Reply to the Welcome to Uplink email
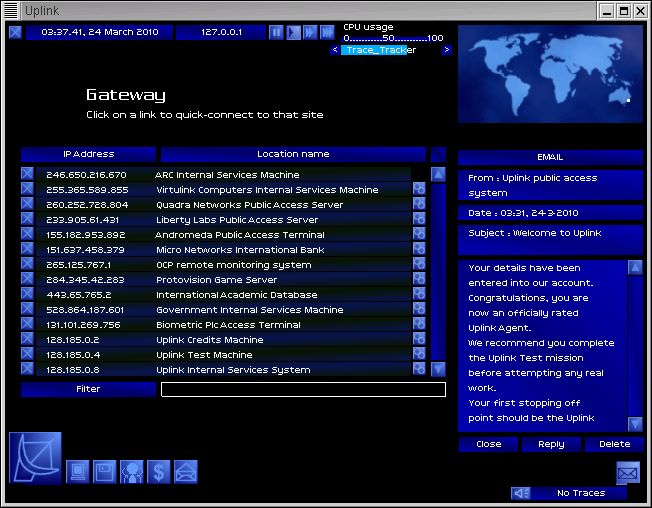Image resolution: width=652 pixels, height=508 pixels. (x=551, y=444)
